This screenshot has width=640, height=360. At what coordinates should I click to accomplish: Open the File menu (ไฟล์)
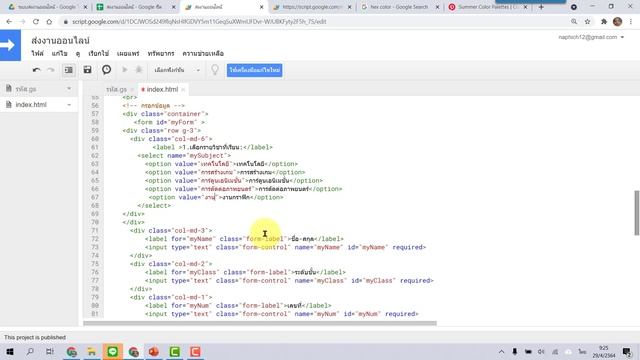(x=37, y=53)
